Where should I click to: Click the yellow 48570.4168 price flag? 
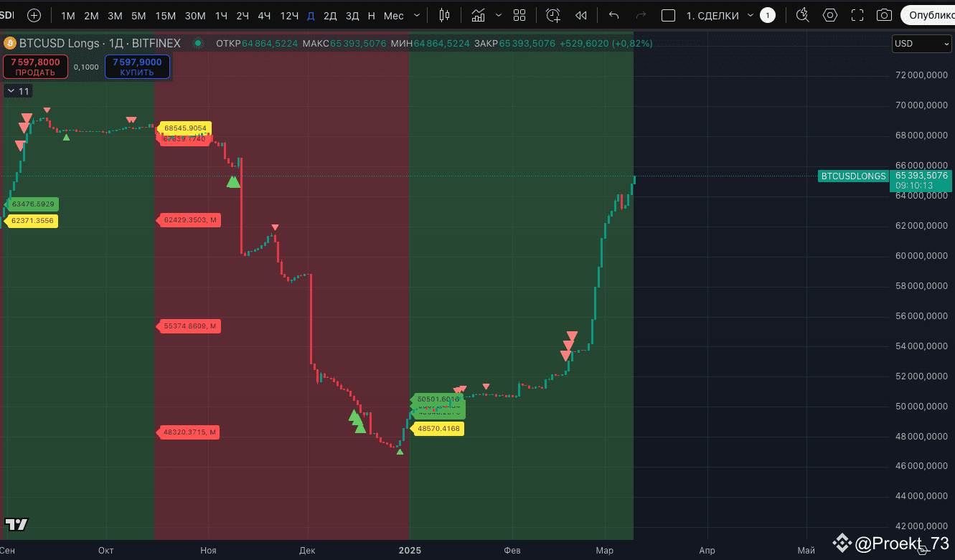pos(438,428)
